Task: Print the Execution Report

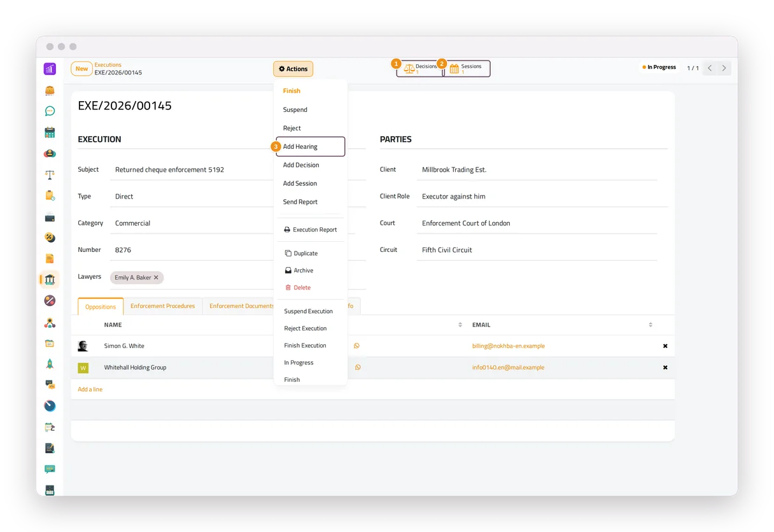Action: click(x=311, y=230)
